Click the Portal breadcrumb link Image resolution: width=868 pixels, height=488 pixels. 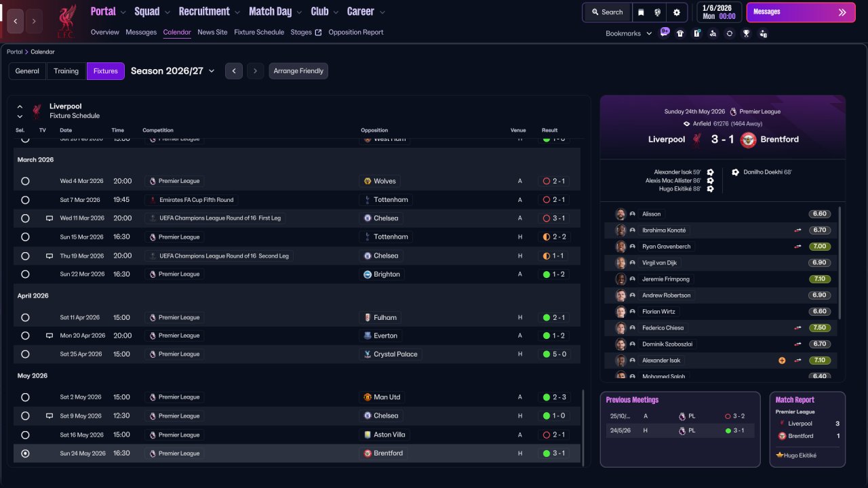14,52
